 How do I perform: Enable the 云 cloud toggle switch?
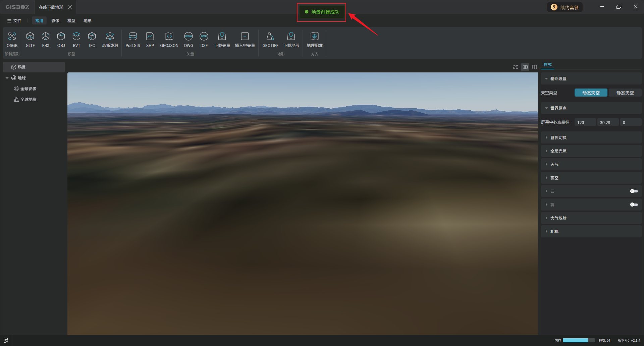pos(634,191)
